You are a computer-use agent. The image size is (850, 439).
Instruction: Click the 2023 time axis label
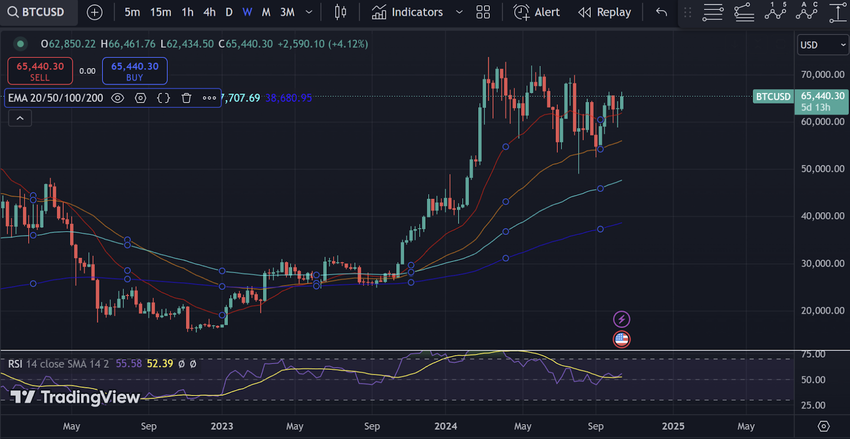tap(221, 425)
